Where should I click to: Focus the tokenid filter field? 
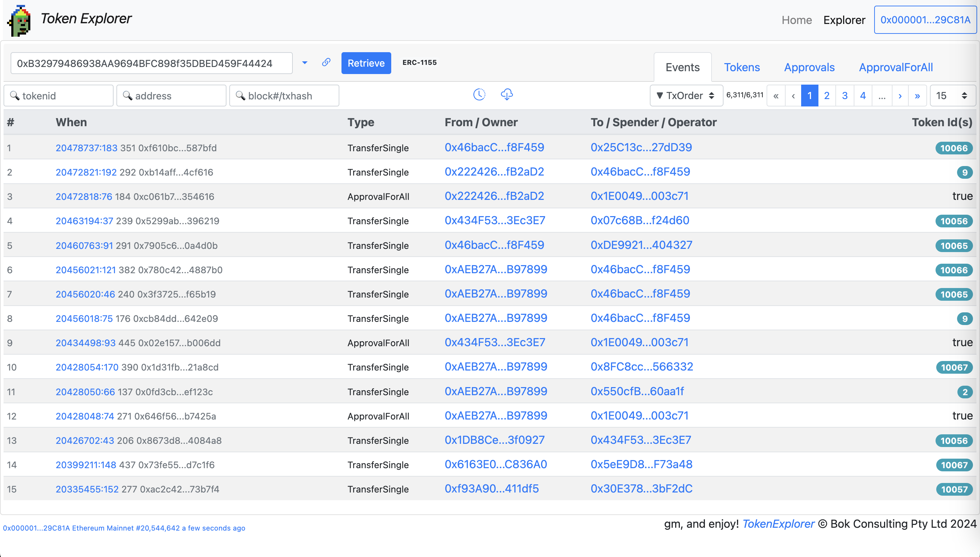tap(59, 96)
